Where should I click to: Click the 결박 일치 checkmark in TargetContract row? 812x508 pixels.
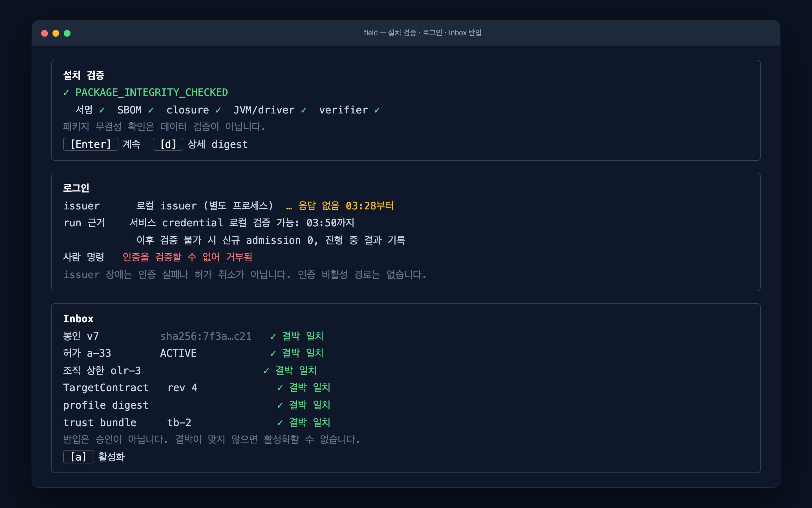coord(280,388)
